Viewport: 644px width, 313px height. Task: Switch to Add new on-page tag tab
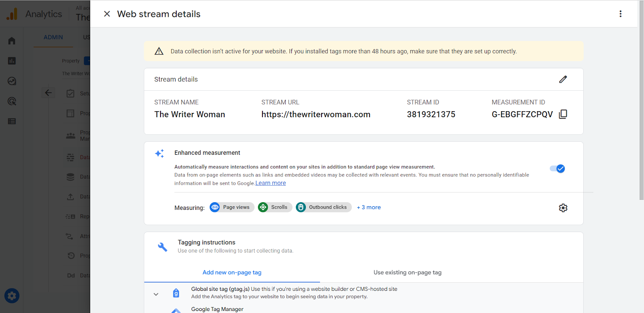tap(232, 272)
